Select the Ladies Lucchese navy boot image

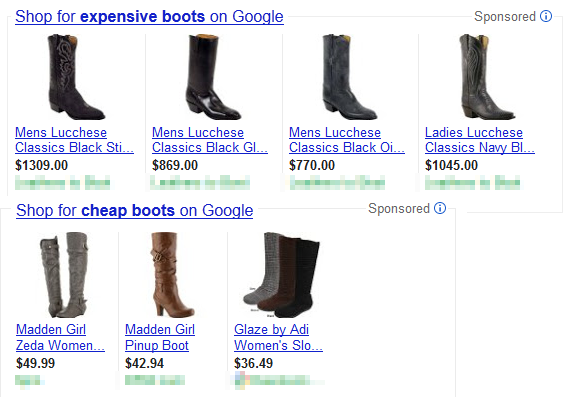click(x=487, y=77)
